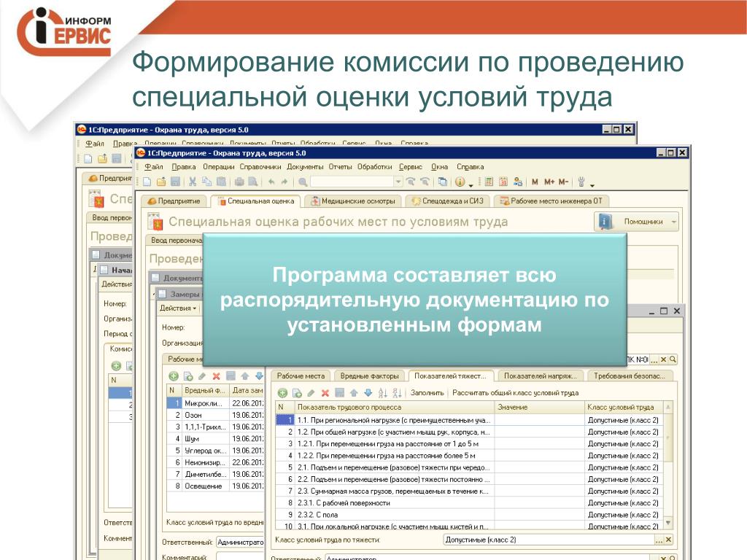Click the Показатель трудового процесса column header
This screenshot has width=747, height=560.
[393, 407]
